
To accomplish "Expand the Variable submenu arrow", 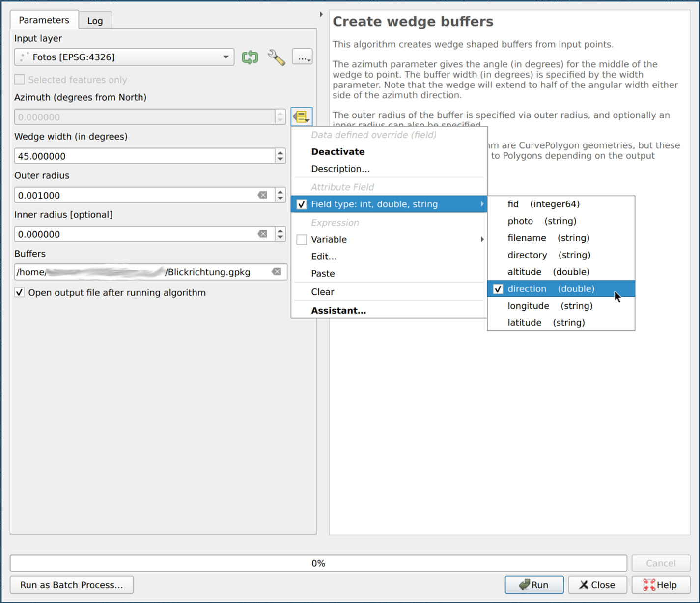I will [482, 239].
